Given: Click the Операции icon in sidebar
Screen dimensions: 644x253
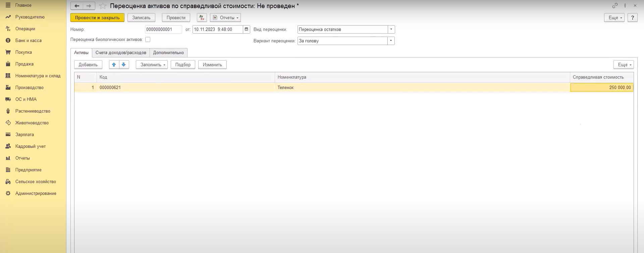Looking at the screenshot, I should click(8, 29).
